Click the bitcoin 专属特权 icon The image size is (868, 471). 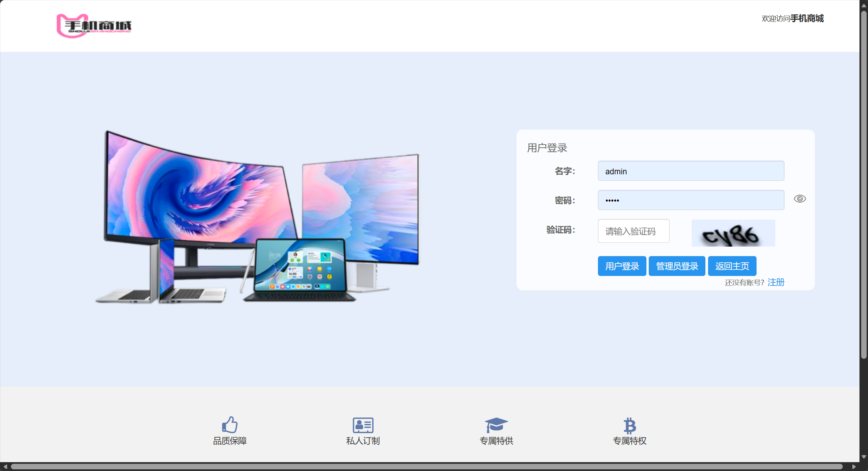[629, 425]
